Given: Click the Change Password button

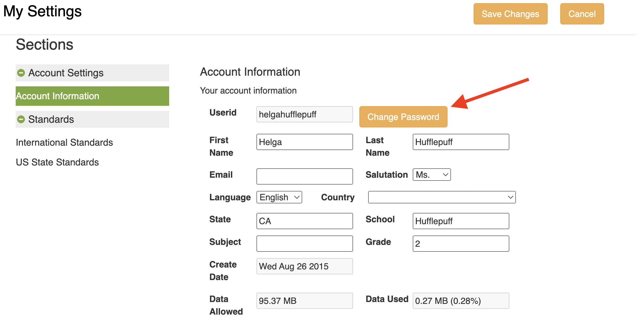Looking at the screenshot, I should point(403,117).
